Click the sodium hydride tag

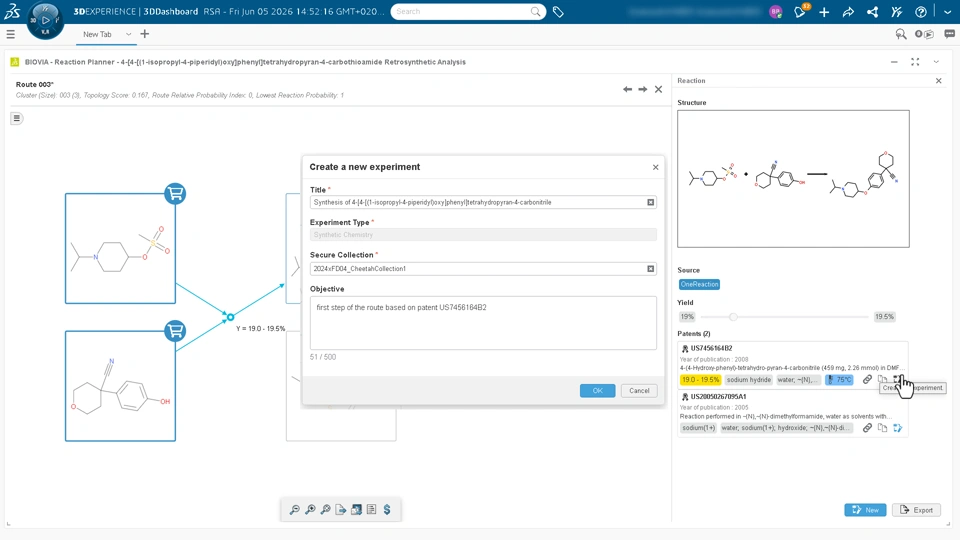[x=749, y=380]
